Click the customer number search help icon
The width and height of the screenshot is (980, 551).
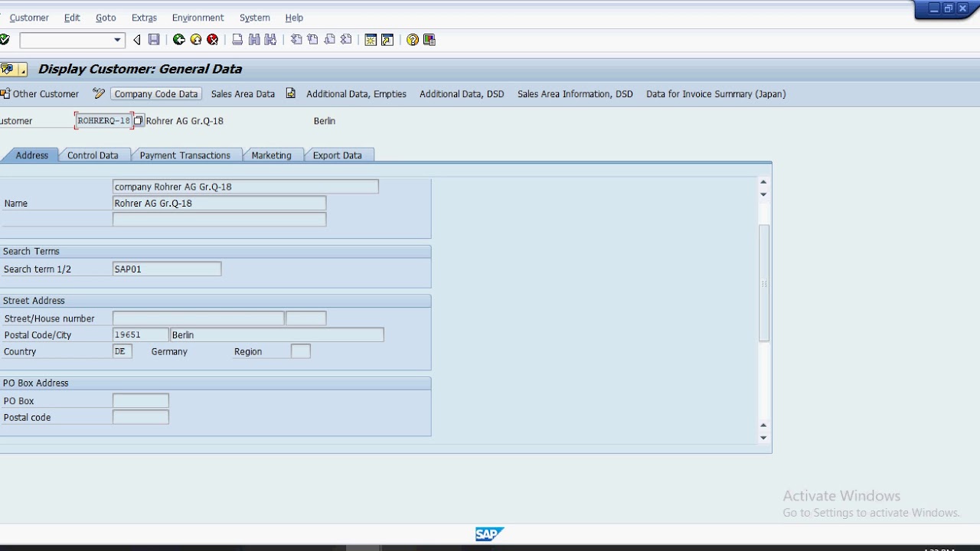pyautogui.click(x=139, y=121)
